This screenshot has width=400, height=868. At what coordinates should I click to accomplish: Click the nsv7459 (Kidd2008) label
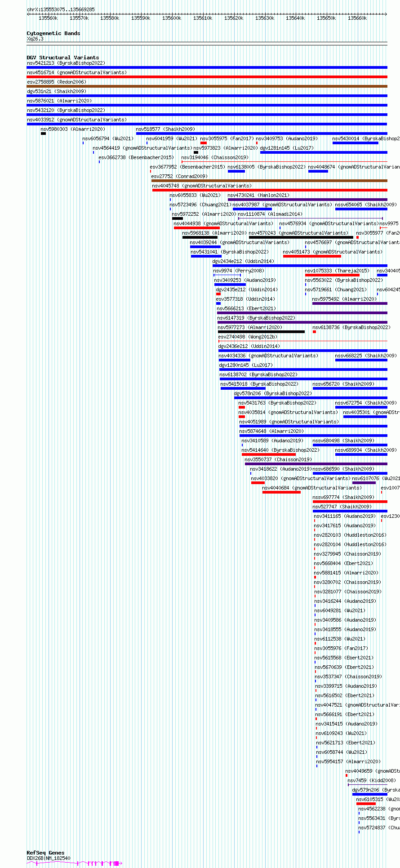[x=372, y=781]
